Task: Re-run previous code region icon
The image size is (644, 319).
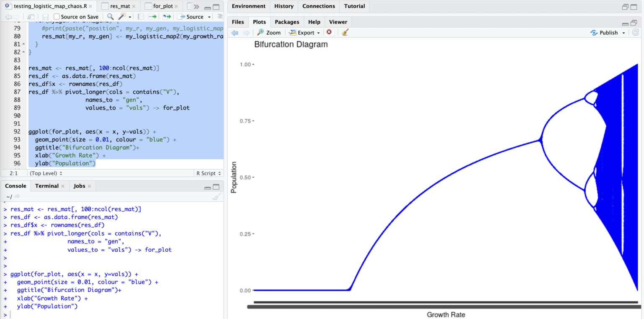Action: 167,17
